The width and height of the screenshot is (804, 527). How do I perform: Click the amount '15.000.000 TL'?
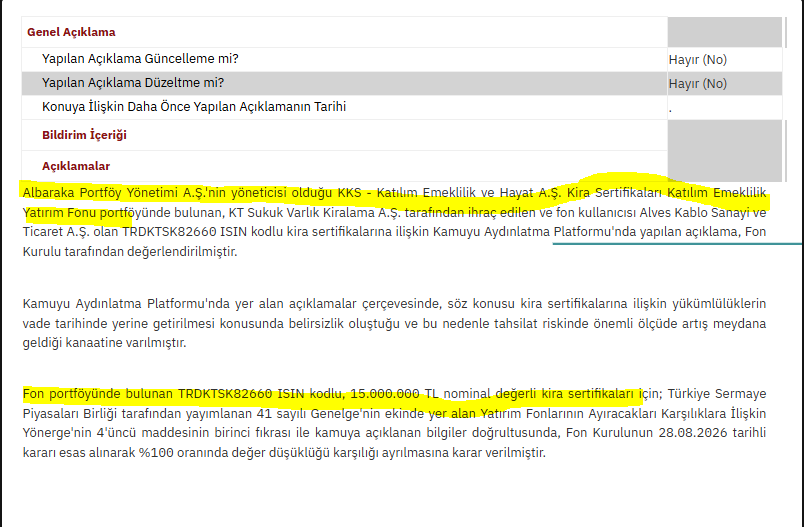394,394
